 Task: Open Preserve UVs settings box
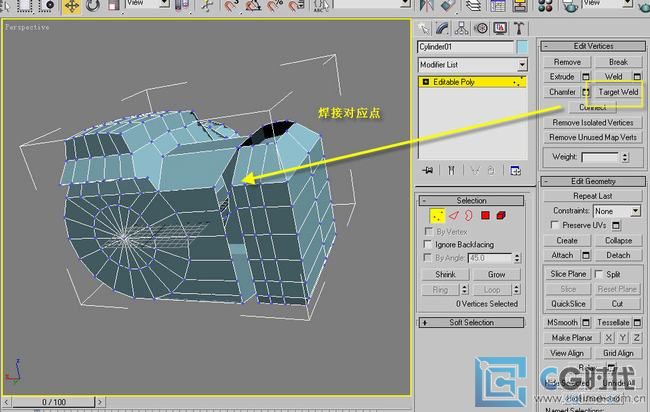(616, 225)
